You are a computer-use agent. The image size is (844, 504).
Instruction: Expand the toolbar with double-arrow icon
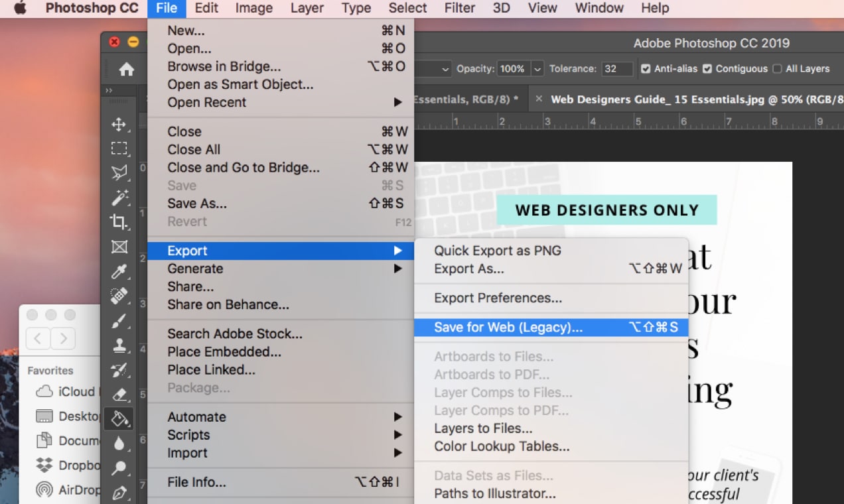pyautogui.click(x=109, y=90)
